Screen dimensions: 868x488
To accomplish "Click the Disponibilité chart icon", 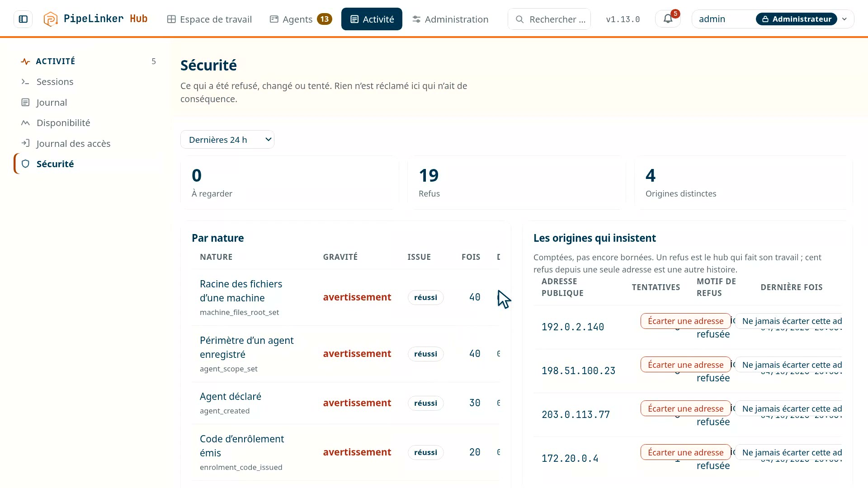I will pos(25,123).
